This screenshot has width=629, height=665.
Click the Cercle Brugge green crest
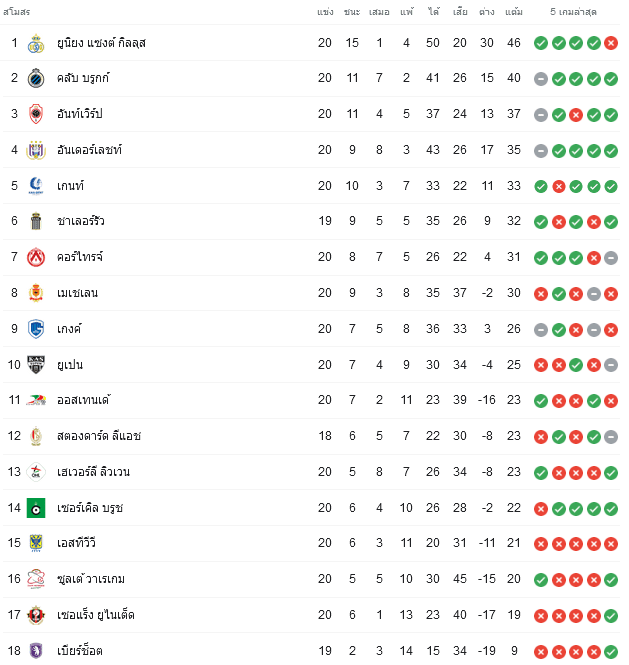click(36, 508)
